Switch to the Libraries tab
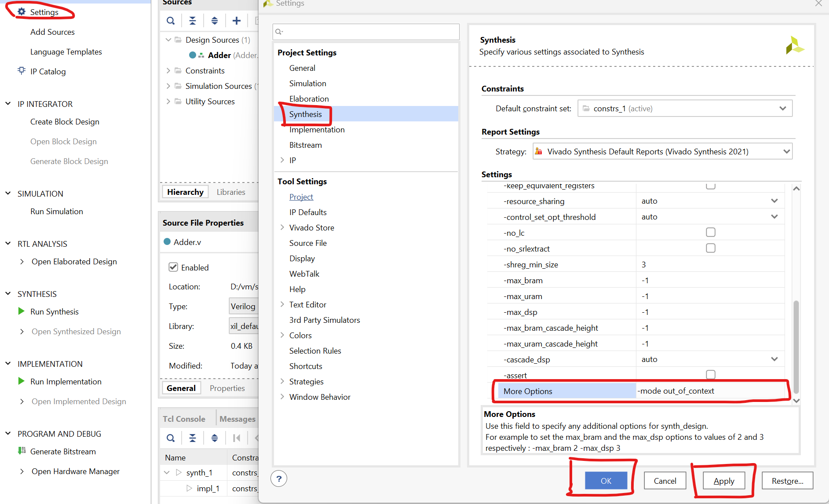 (x=231, y=192)
